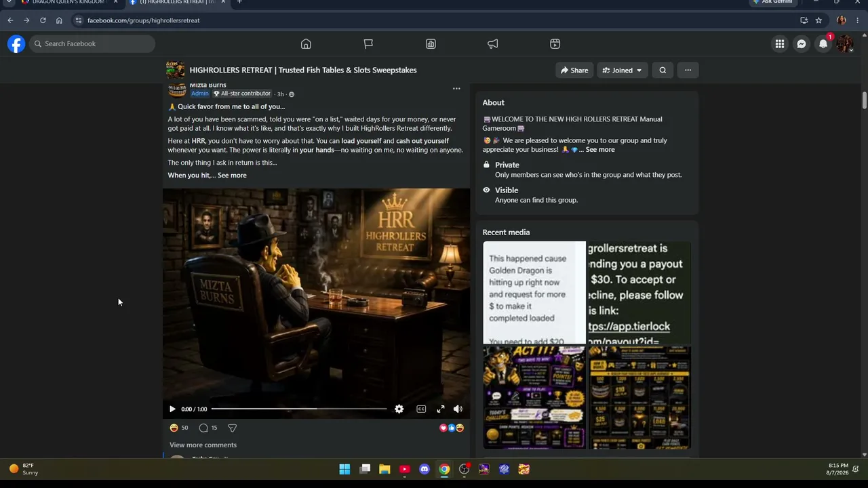
Task: Open the Professional dashboard chart icon
Action: click(431, 44)
